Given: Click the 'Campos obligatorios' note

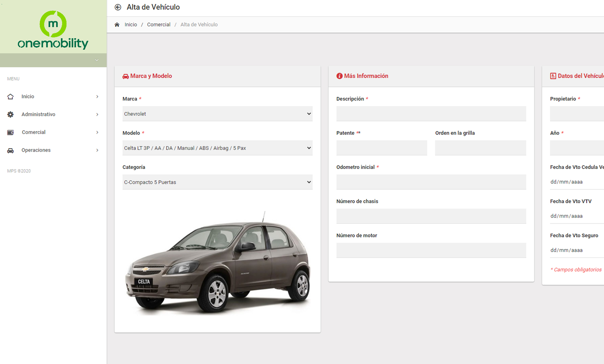Looking at the screenshot, I should click(576, 270).
